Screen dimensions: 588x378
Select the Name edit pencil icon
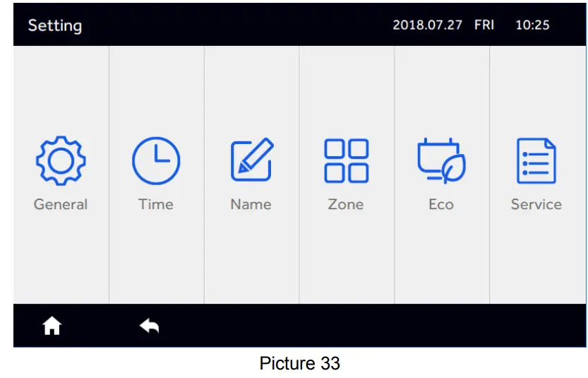[251, 160]
